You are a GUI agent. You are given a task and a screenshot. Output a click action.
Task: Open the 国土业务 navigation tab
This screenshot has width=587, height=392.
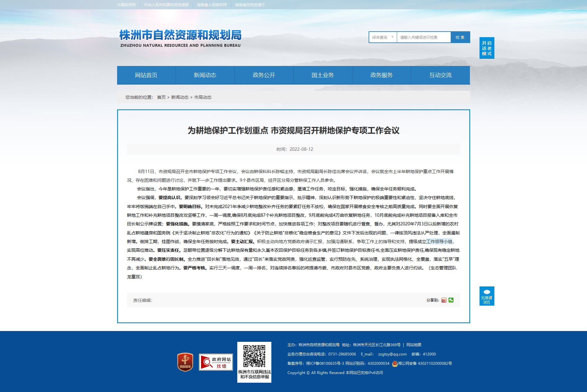click(323, 75)
